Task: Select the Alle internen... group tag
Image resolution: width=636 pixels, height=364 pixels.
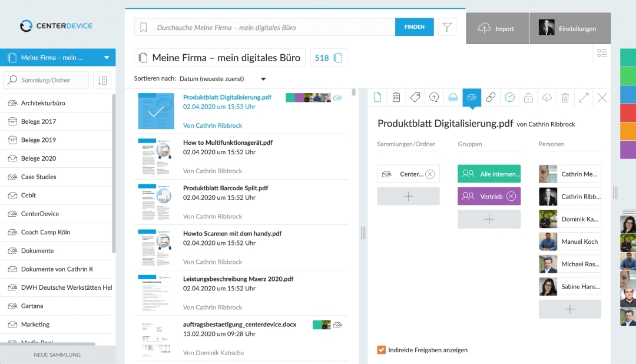Action: [x=489, y=174]
